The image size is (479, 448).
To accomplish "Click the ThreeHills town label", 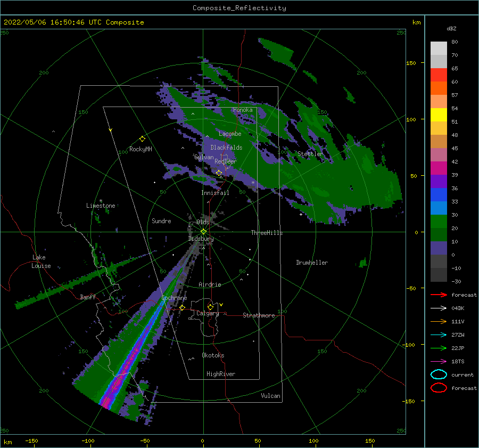I will [267, 233].
